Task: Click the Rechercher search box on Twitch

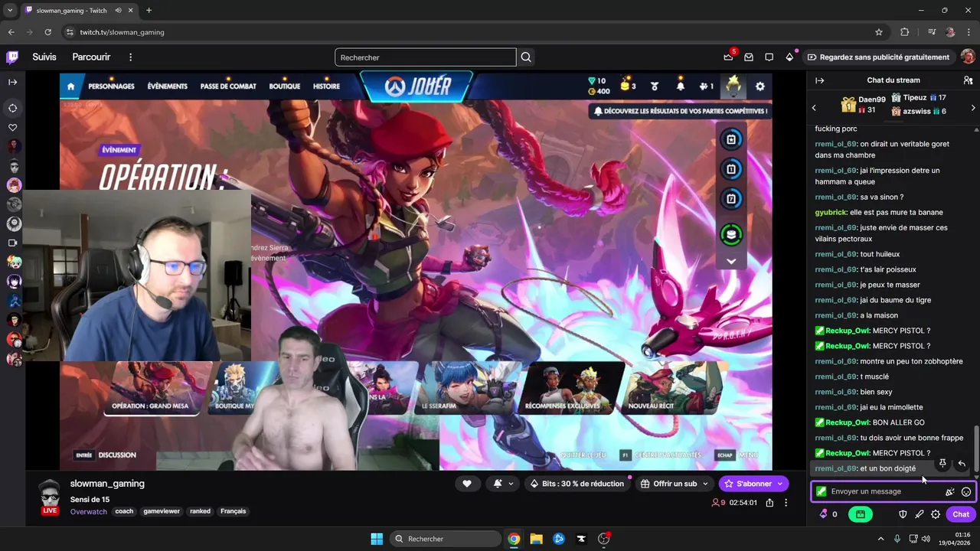Action: 425,57
